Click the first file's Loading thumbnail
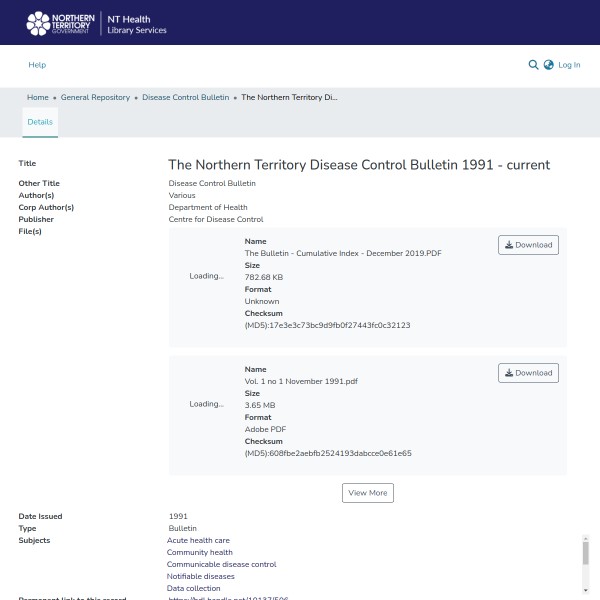 point(206,276)
